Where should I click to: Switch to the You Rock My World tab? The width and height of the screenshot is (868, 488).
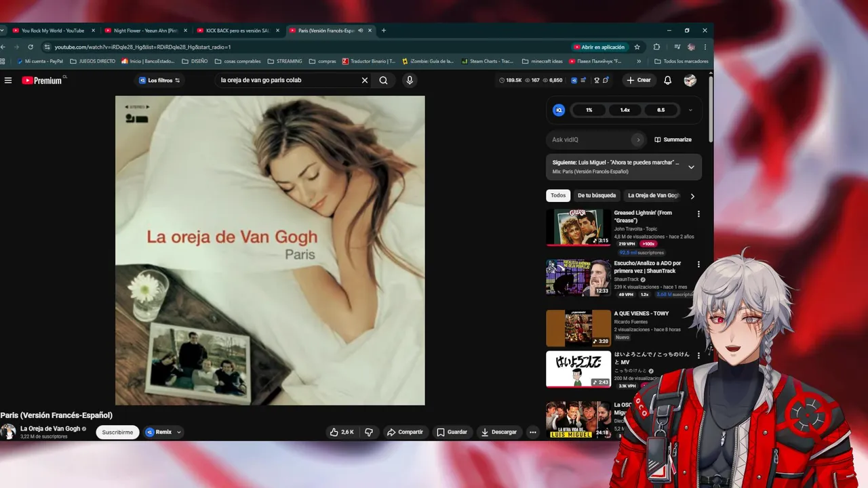tap(53, 30)
